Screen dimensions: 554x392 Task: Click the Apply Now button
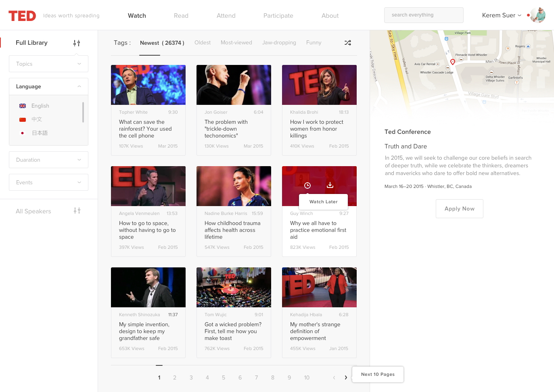pos(460,209)
